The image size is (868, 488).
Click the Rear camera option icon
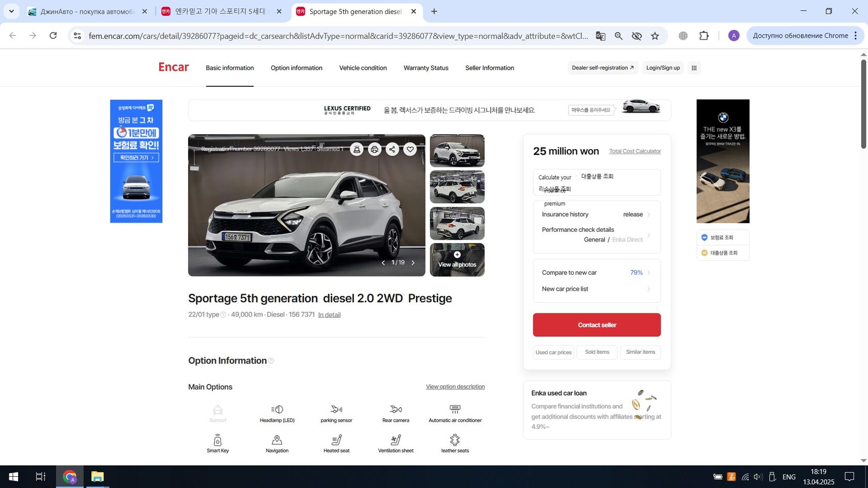coord(396,410)
